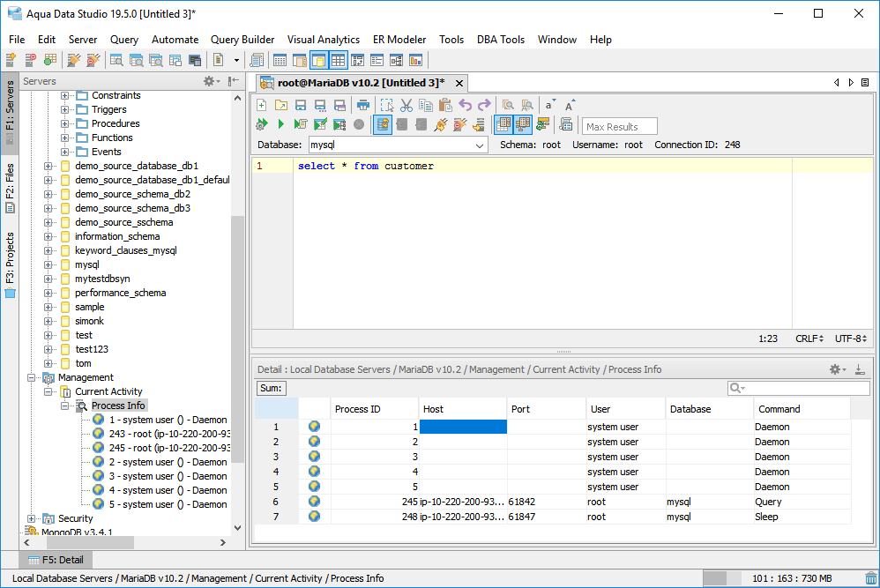Screen dimensions: 880x588
Task: Click the Servers tree vertical scrollbar thumb
Action: click(237, 339)
